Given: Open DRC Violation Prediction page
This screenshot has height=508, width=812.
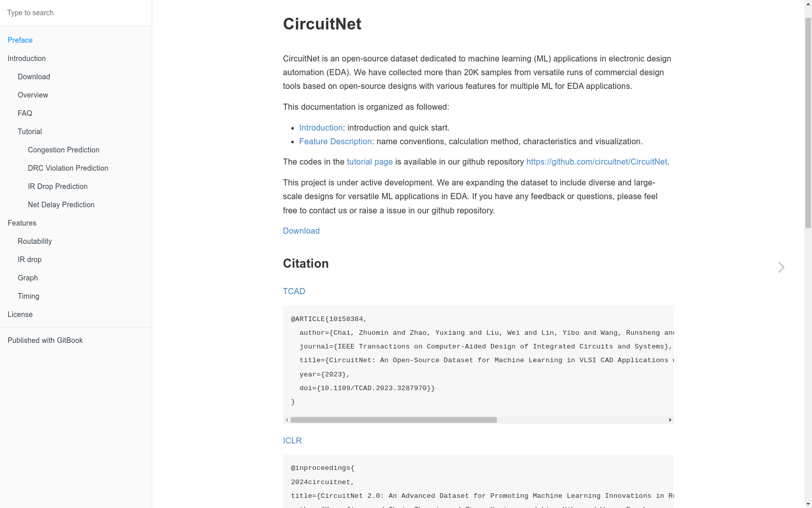Looking at the screenshot, I should click(68, 168).
